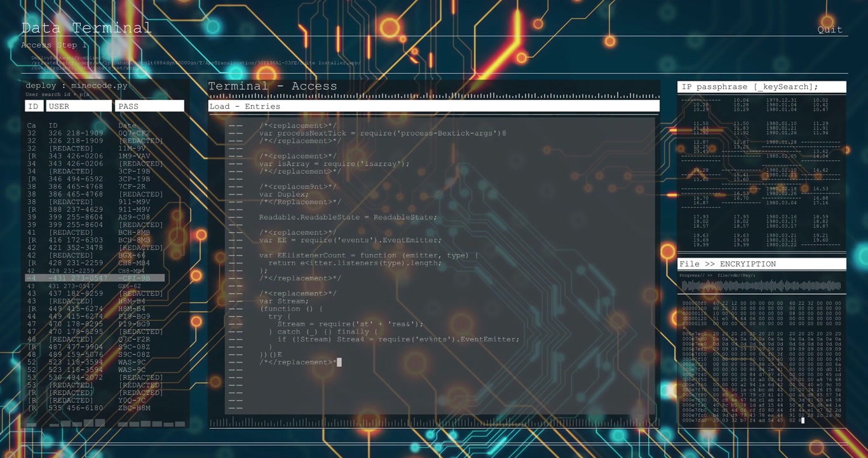Click user entry 487 477-9904
Screen dimensions: 868x458
pyautogui.click(x=76, y=347)
